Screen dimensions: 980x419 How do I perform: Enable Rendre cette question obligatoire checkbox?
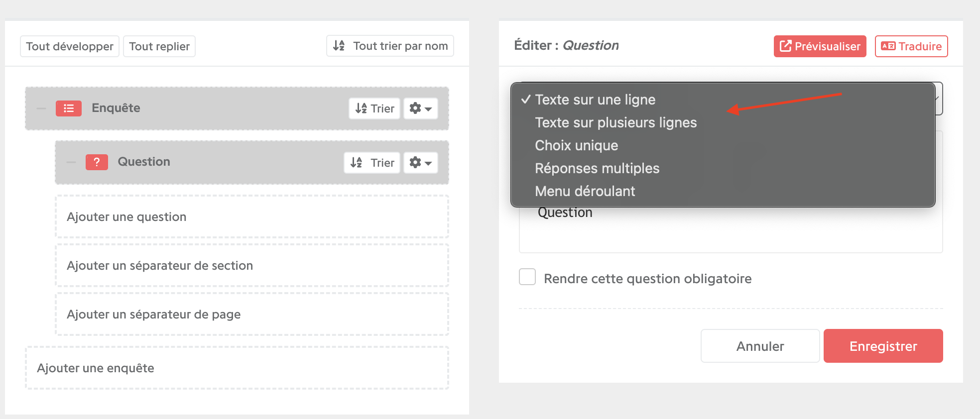click(527, 277)
